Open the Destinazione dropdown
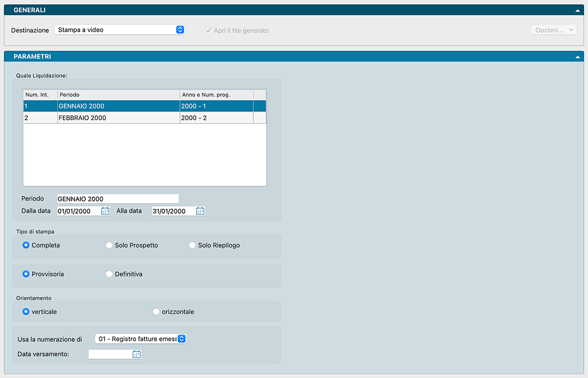This screenshot has width=588, height=378. click(119, 30)
